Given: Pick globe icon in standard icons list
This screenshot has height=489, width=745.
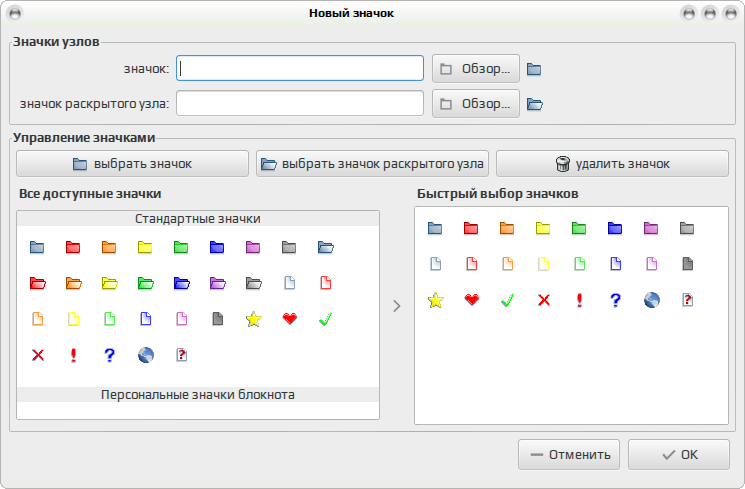Looking at the screenshot, I should coord(146,355).
